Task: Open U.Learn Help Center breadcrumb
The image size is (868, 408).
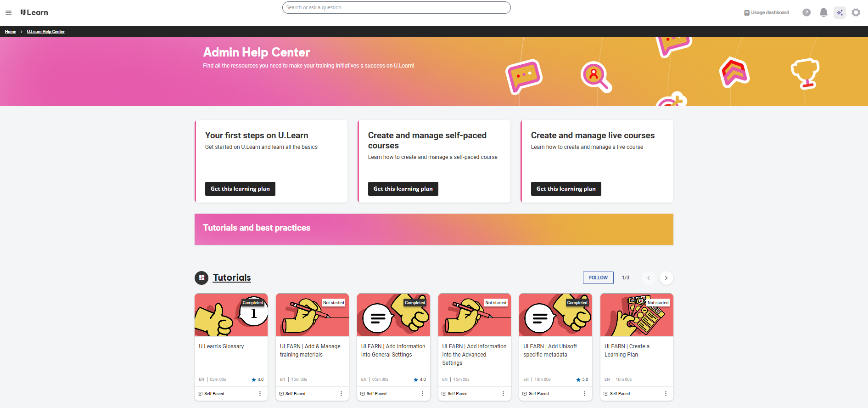Action: pyautogui.click(x=46, y=32)
